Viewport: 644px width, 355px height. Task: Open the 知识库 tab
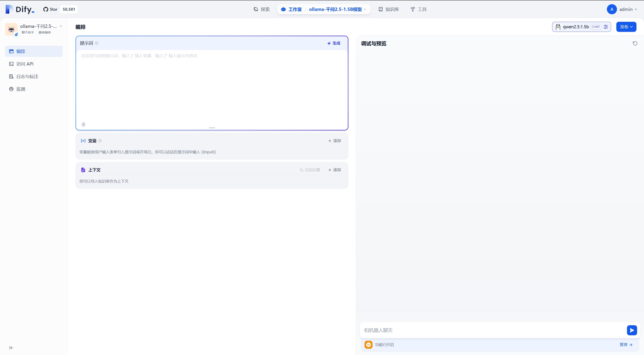click(388, 9)
